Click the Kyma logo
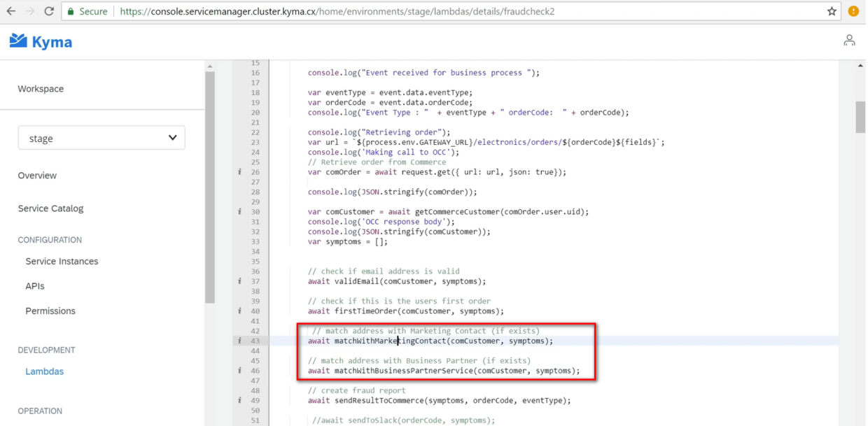The image size is (868, 426). [x=41, y=42]
